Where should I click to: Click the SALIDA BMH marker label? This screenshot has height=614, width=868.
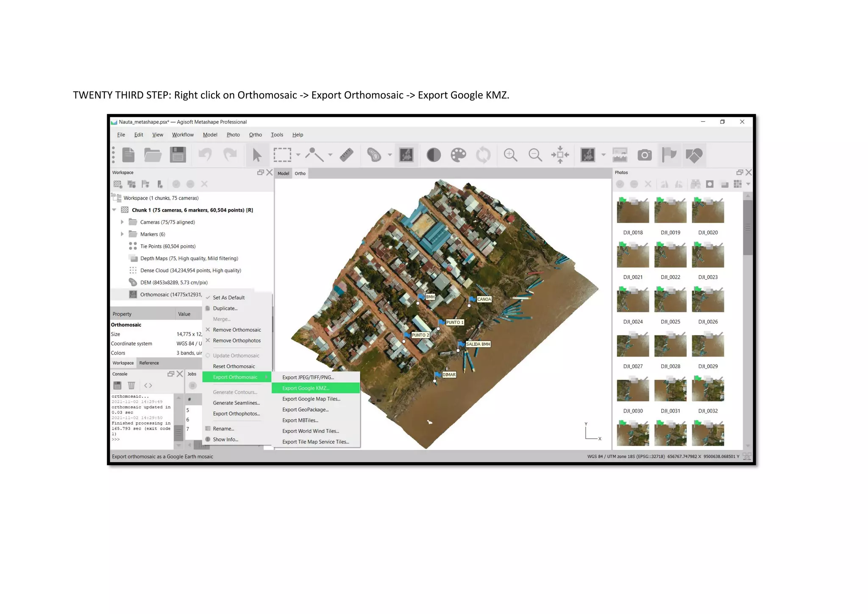478,344
